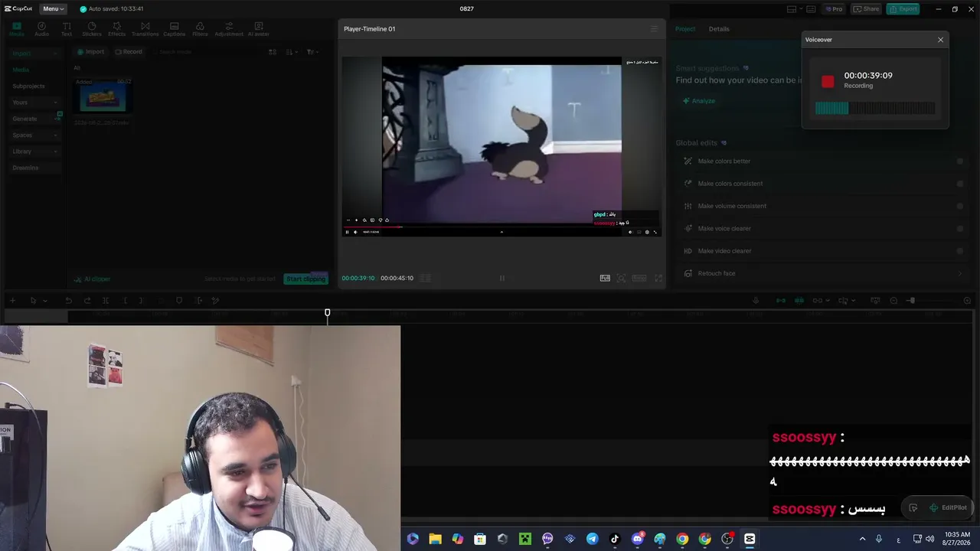Click the voiceover recording level meter
The width and height of the screenshot is (980, 551).
tap(875, 109)
